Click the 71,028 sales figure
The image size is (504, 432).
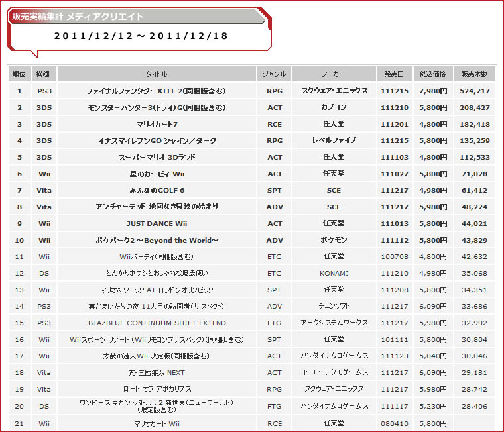pos(474,174)
